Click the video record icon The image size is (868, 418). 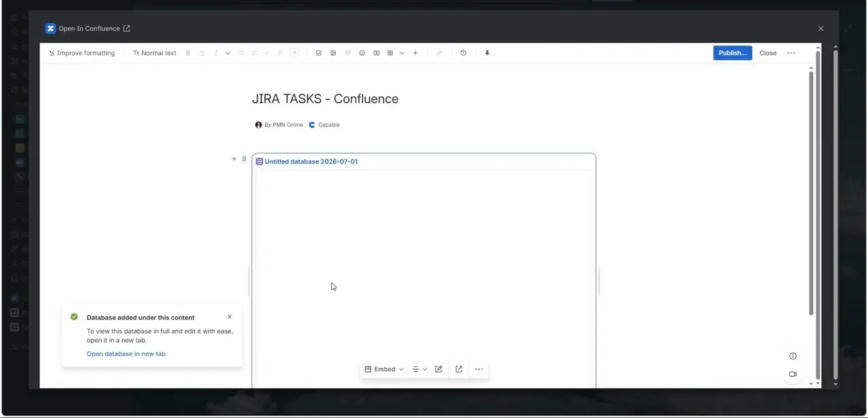point(793,374)
